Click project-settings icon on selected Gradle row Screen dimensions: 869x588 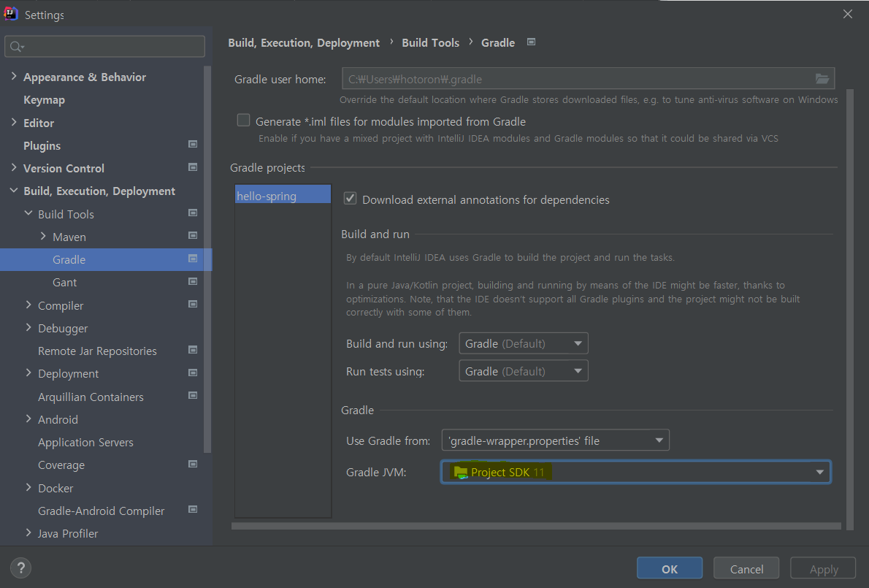pyautogui.click(x=193, y=259)
